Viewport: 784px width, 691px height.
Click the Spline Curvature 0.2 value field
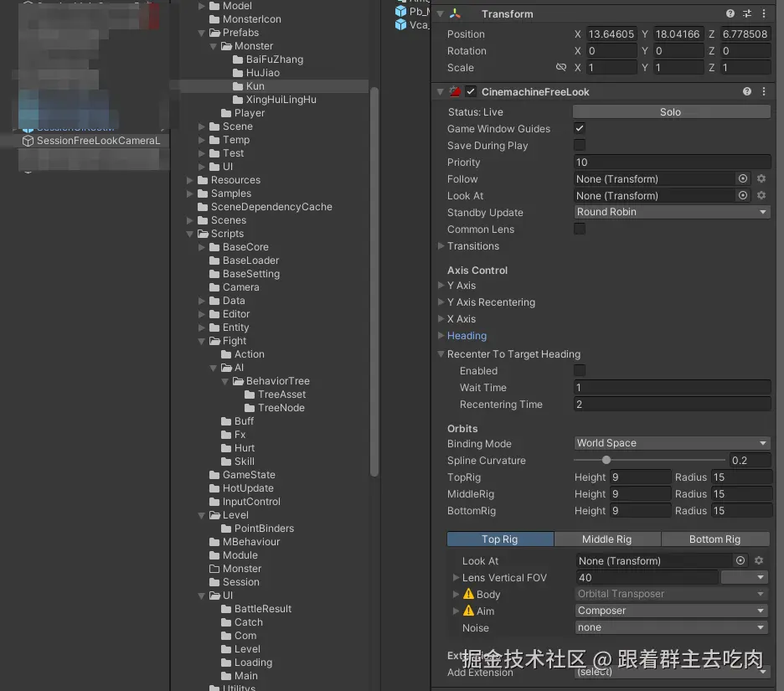(x=750, y=461)
